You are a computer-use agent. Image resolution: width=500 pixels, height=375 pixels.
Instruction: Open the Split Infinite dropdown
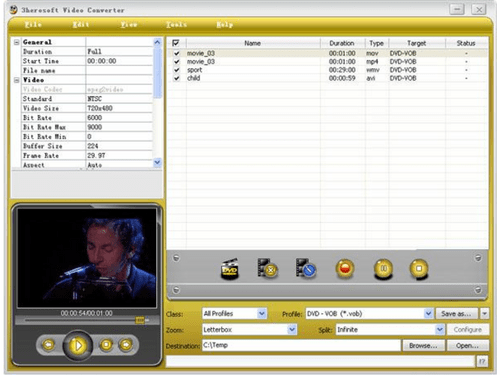click(440, 330)
